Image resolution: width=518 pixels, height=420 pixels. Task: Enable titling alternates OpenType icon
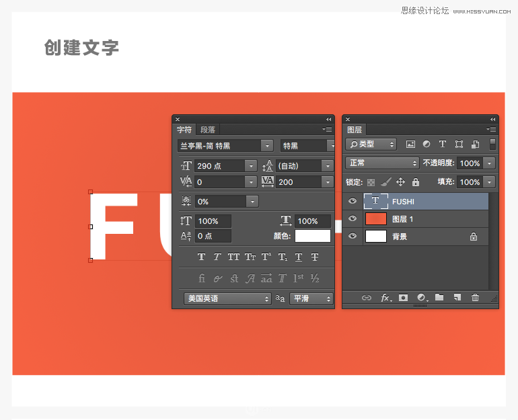point(283,278)
